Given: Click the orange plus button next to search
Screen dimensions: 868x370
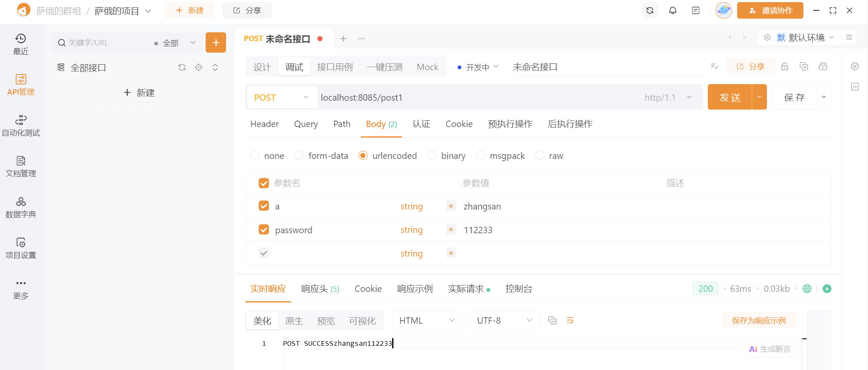Looking at the screenshot, I should point(216,42).
